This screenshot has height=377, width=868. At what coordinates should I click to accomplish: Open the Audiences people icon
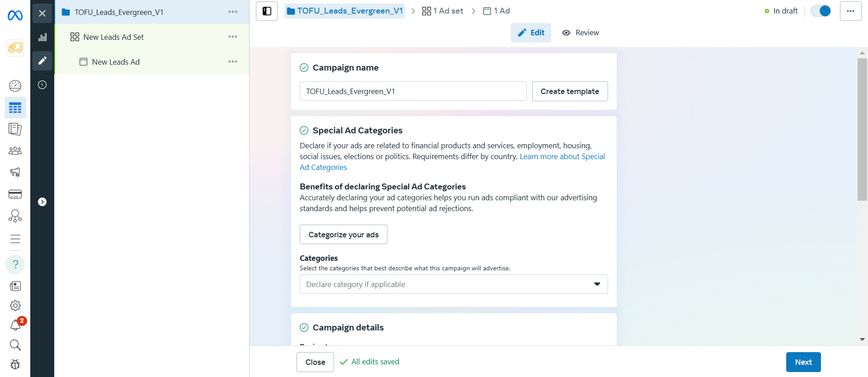click(15, 151)
